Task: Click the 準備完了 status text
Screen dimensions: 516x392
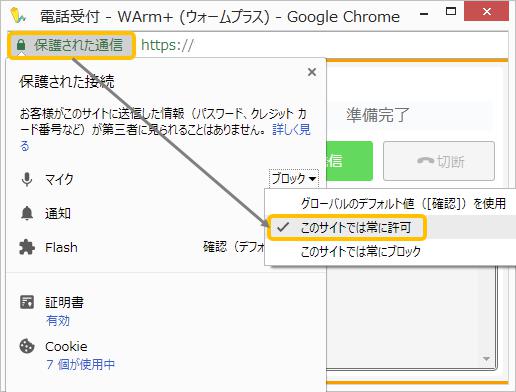Action: [378, 115]
